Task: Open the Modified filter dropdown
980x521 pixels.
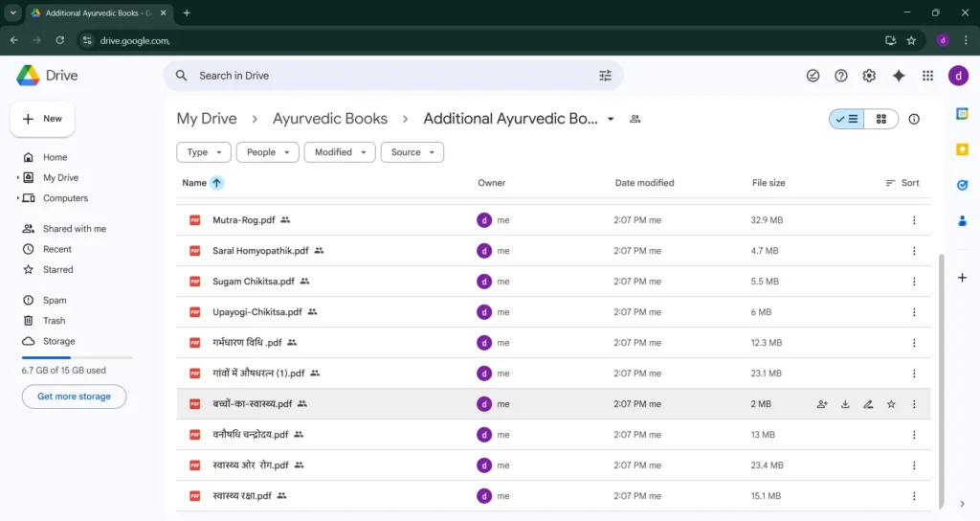Action: click(340, 152)
